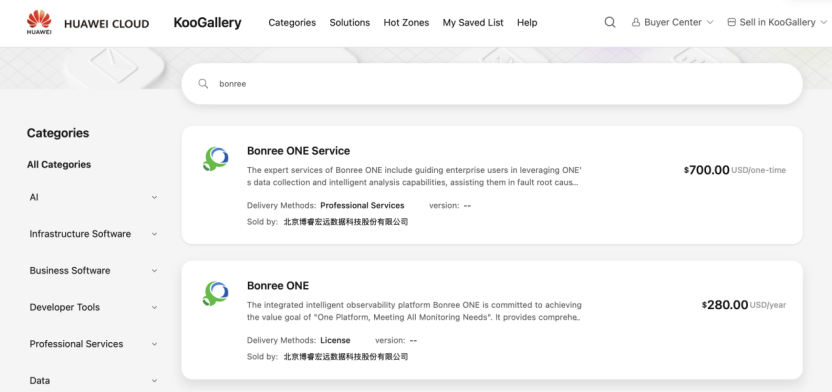Click the search field containing 'bonree'
832x392 pixels.
tap(492, 84)
